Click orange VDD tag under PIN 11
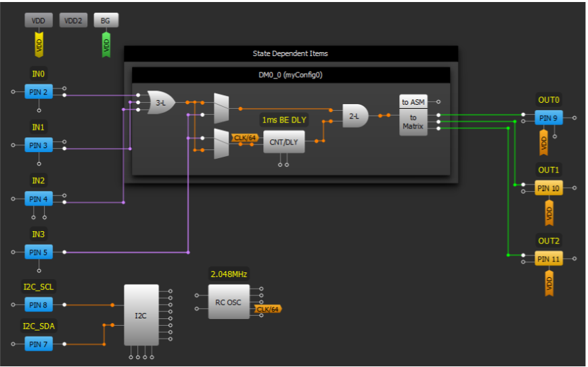This screenshot has height=367, width=588. pos(549,283)
